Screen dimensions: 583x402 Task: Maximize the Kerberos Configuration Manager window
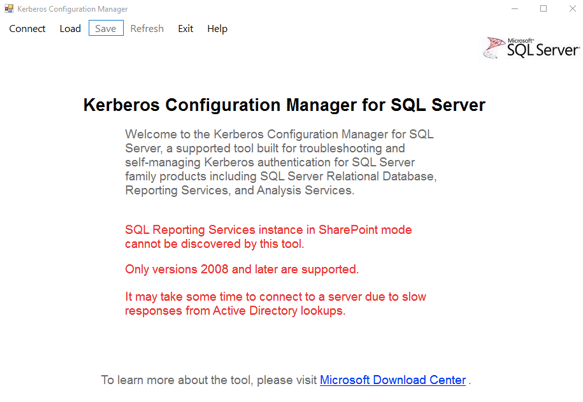543,9
